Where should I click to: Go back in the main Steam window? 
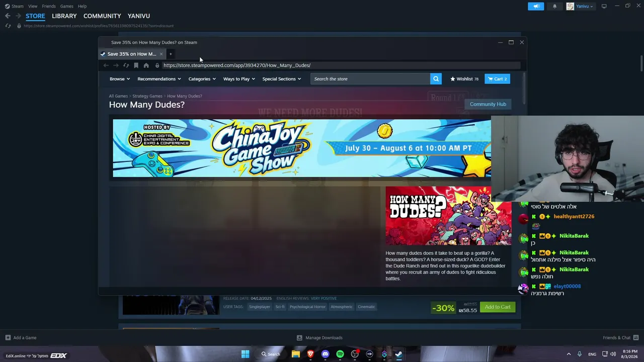click(x=8, y=16)
